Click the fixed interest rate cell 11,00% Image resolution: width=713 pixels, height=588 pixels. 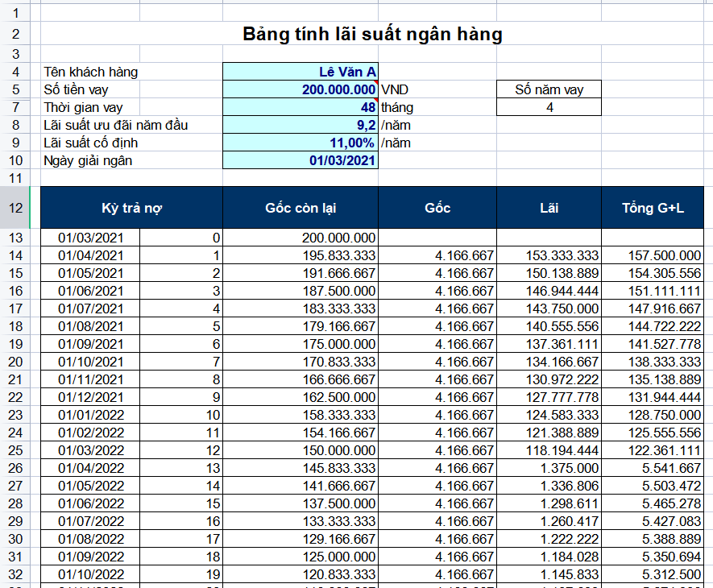pyautogui.click(x=300, y=143)
